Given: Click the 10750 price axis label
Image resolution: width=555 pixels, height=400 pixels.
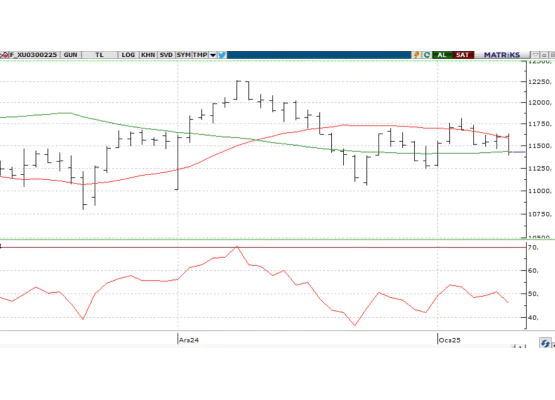Looking at the screenshot, I should pyautogui.click(x=539, y=214).
